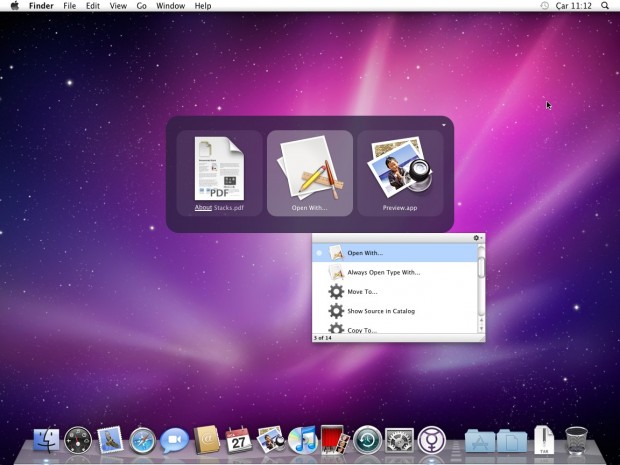Choose 'Always Open Type With...' action
The image size is (620, 465).
coord(395,272)
